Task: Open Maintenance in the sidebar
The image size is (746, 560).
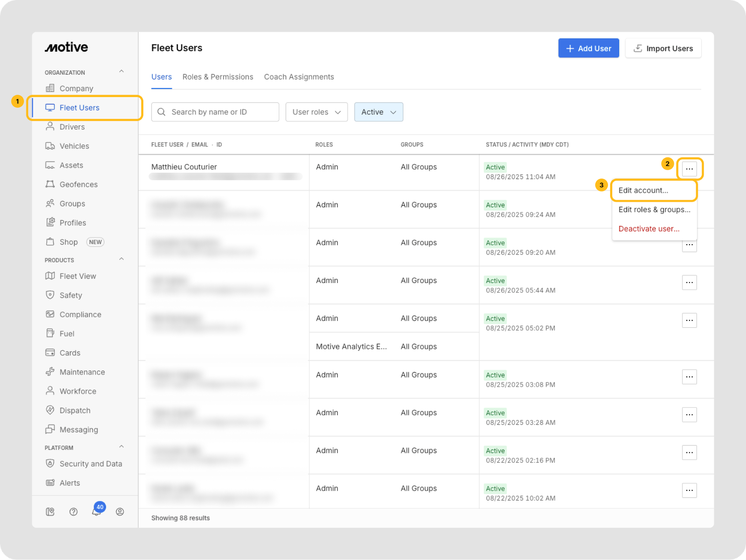Action: [82, 372]
